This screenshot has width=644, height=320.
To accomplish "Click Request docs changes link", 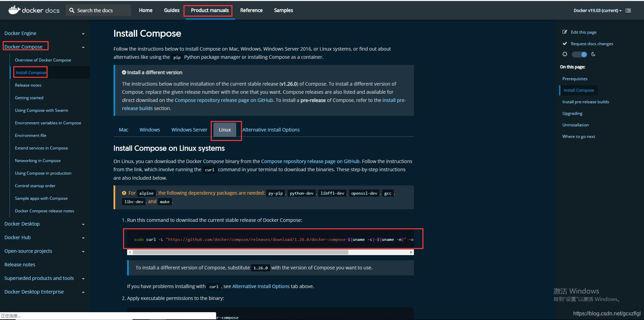I will 592,44.
